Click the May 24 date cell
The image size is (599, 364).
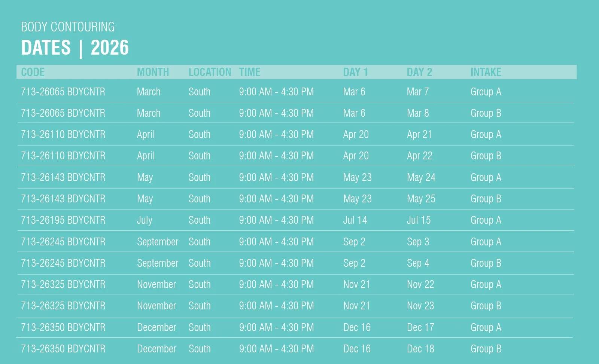[x=421, y=177]
